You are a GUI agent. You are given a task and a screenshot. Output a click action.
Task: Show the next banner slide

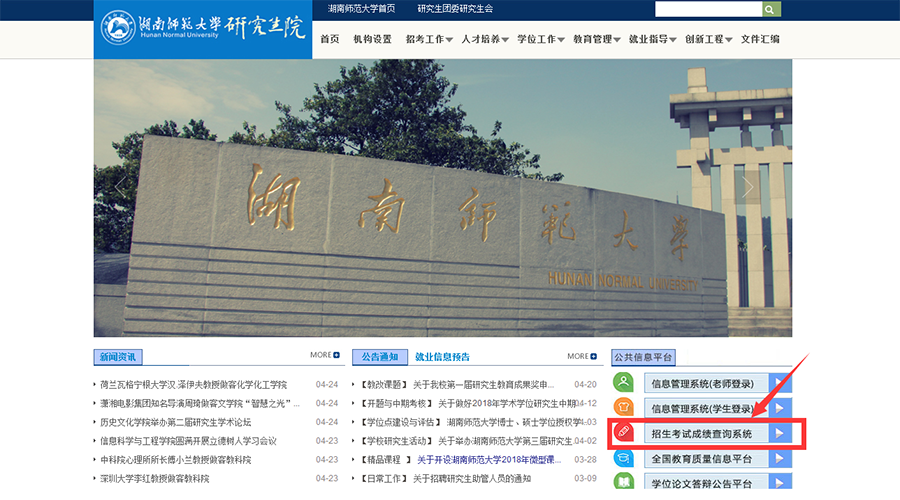click(747, 186)
